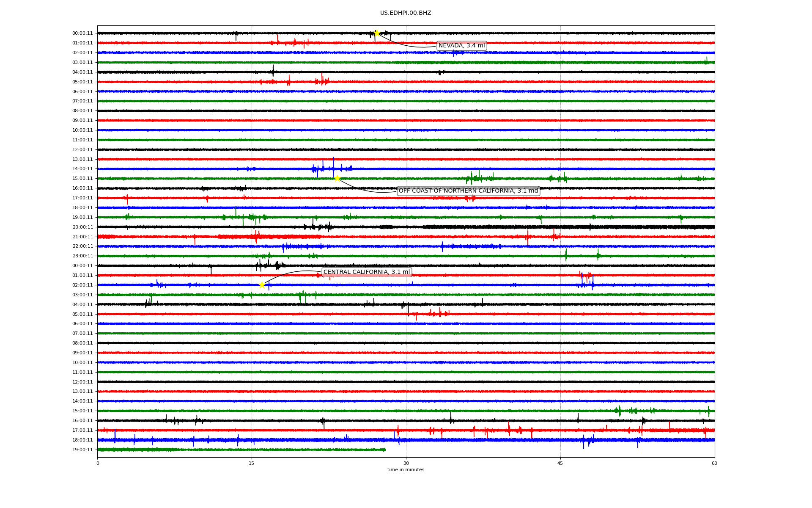Click the x-axis tick label 45

point(560,463)
